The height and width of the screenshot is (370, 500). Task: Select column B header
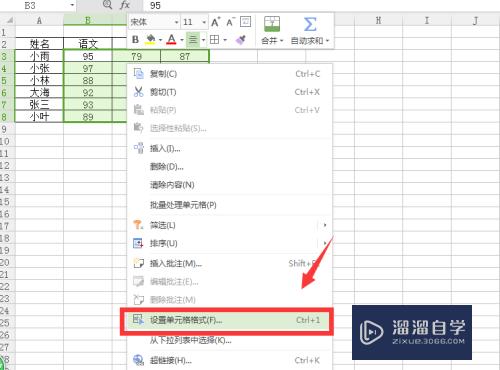[x=88, y=20]
